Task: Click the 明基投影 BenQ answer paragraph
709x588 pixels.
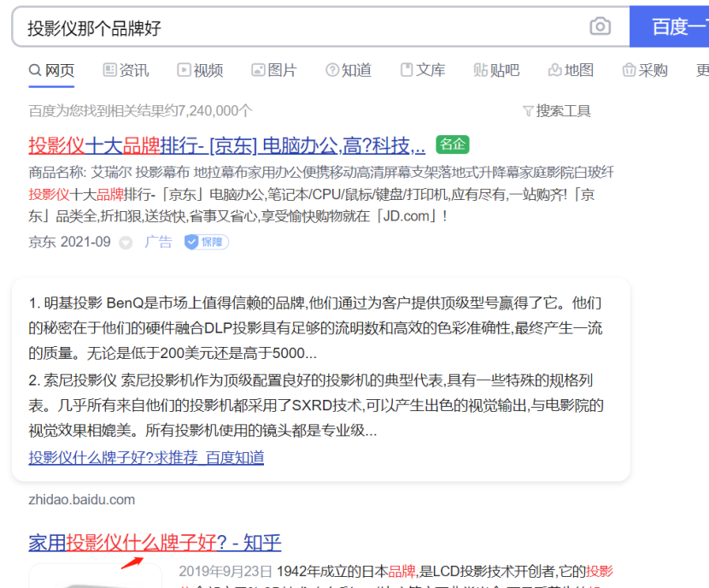Action: pos(315,328)
